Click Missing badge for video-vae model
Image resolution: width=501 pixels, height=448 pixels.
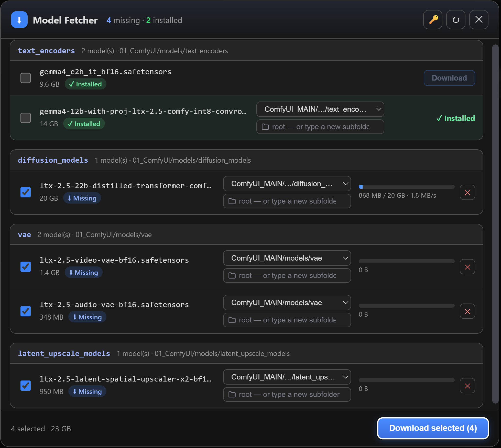click(x=84, y=273)
